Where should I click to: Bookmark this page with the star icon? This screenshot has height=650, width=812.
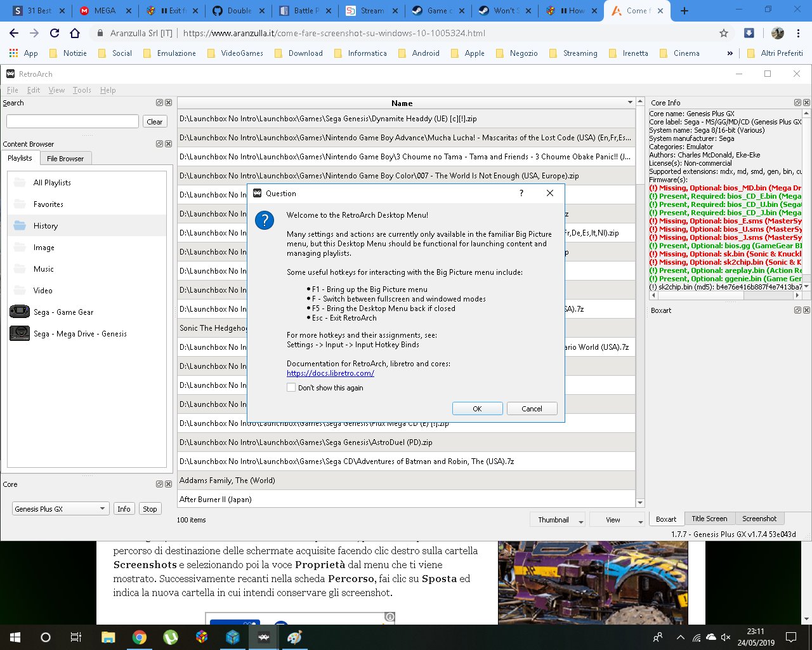[x=724, y=33]
